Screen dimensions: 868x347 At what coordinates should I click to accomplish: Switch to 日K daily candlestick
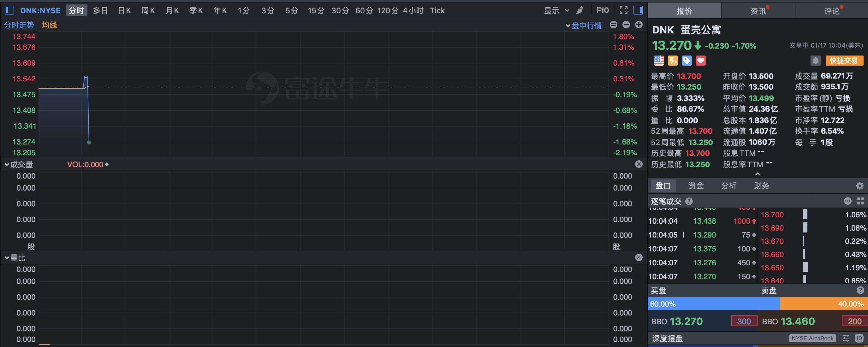[x=124, y=11]
